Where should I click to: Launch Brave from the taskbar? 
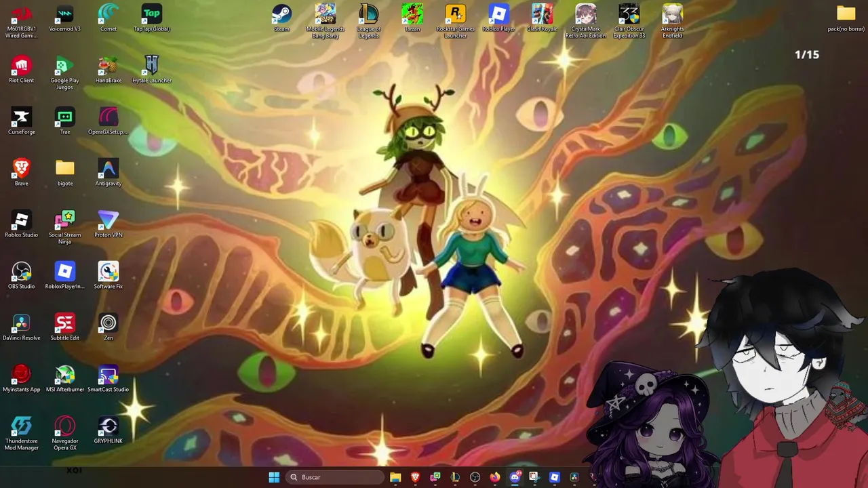point(415,477)
